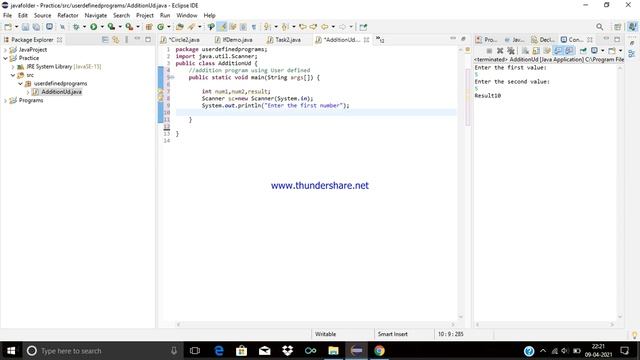The height and width of the screenshot is (360, 640).
Task: Click the Search toolbar flashlight icon
Action: [191, 27]
